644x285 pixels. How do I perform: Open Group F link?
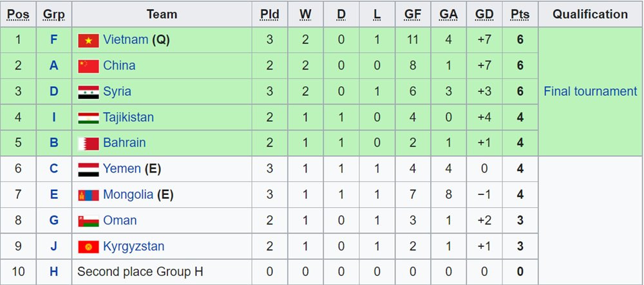tap(54, 40)
